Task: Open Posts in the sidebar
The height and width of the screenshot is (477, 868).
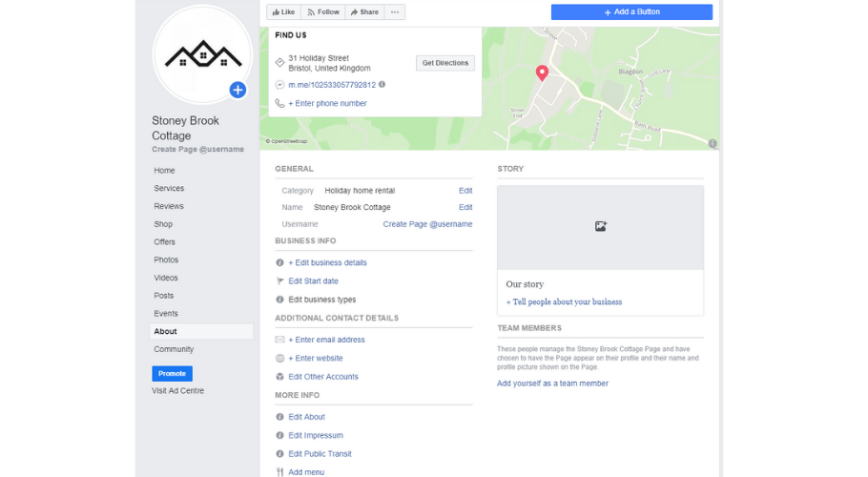Action: pos(164,296)
